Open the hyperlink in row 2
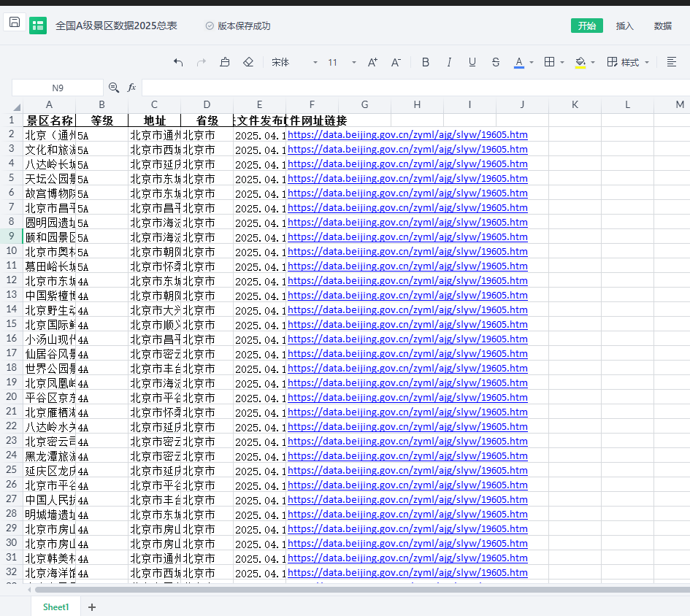The image size is (690, 616). click(x=407, y=135)
